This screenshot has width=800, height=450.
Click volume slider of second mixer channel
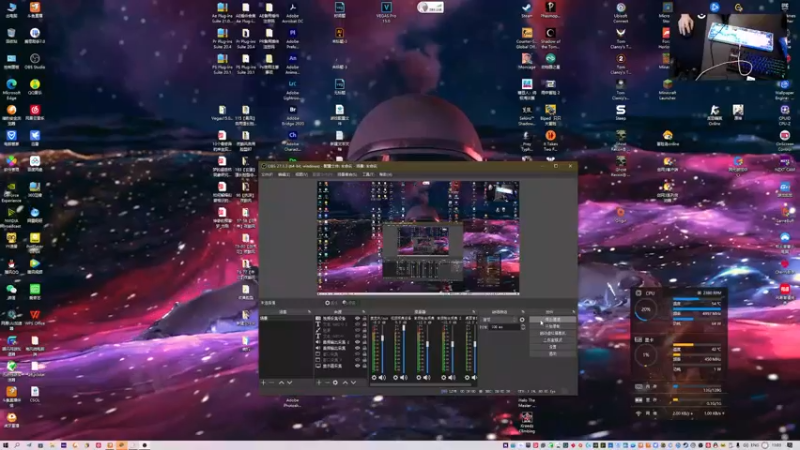(404, 349)
